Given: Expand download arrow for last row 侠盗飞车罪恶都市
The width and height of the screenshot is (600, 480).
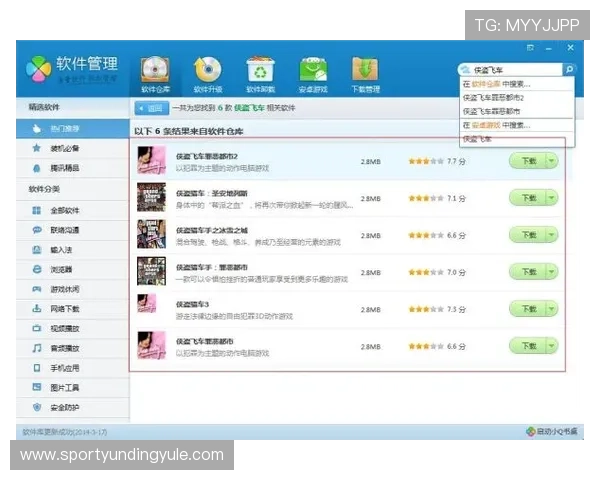Looking at the screenshot, I should (x=552, y=346).
